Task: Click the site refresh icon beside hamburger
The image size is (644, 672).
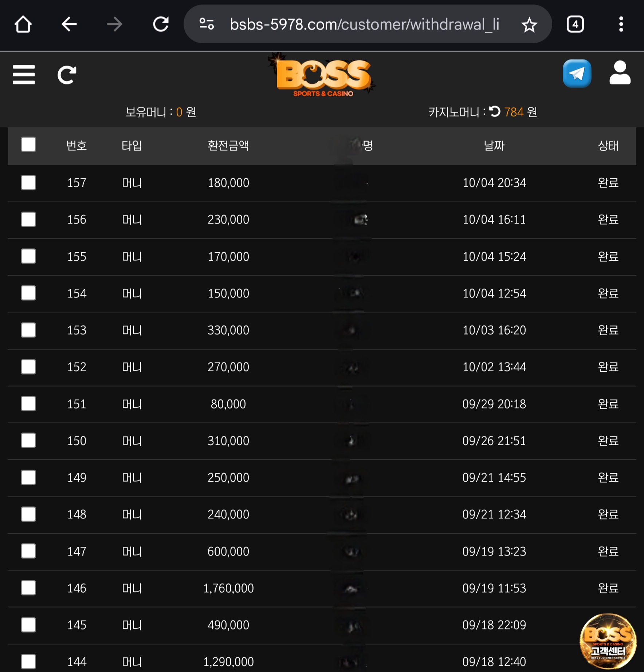Action: pyautogui.click(x=67, y=75)
